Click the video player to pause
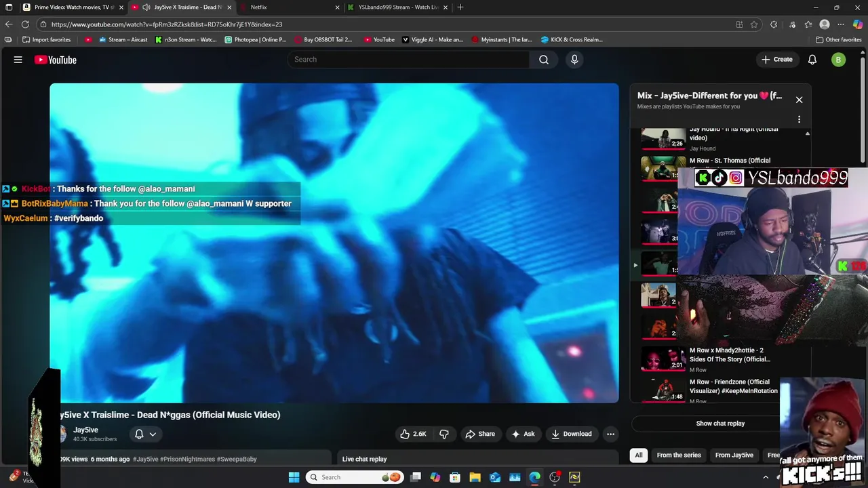 tap(334, 243)
